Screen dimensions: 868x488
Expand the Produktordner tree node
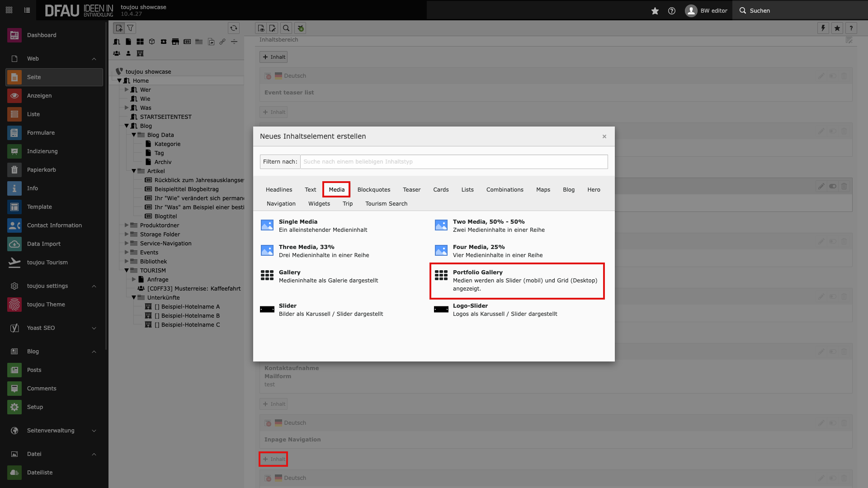(x=127, y=225)
